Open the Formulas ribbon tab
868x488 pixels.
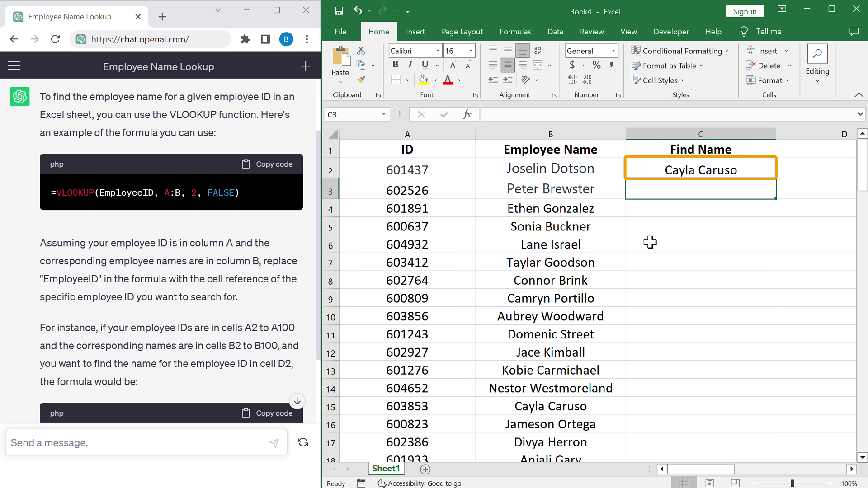point(515,32)
